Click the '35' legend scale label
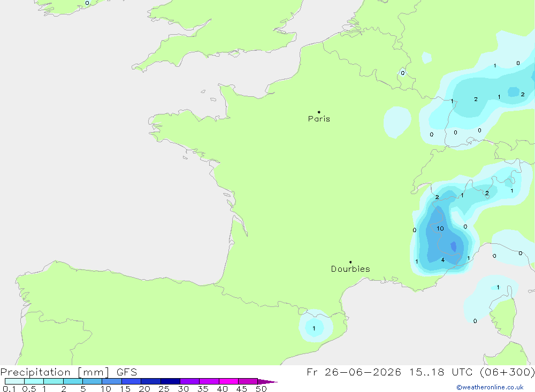The image size is (535, 392). point(203,389)
